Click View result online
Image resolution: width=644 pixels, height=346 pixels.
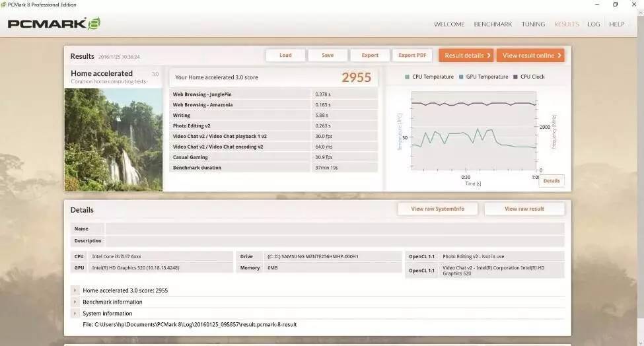point(530,55)
